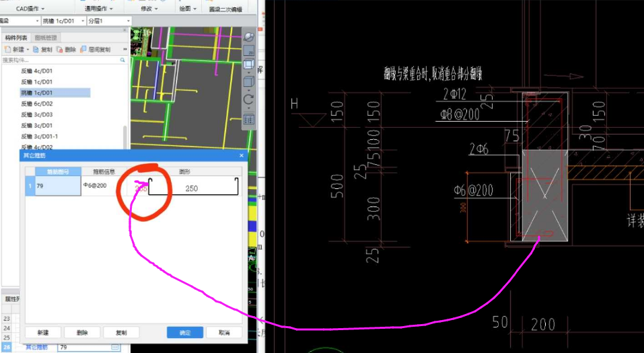644x353 pixels.
Task: Click property row number 25
Action: point(7,338)
